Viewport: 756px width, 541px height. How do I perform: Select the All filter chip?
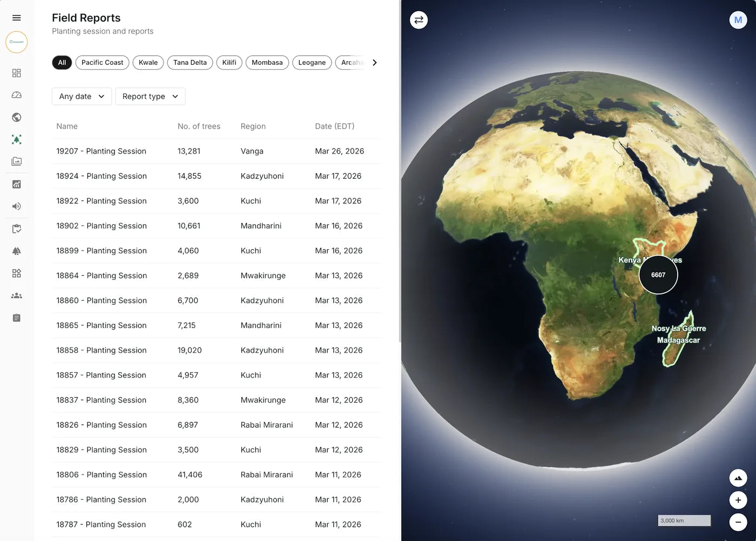(62, 63)
